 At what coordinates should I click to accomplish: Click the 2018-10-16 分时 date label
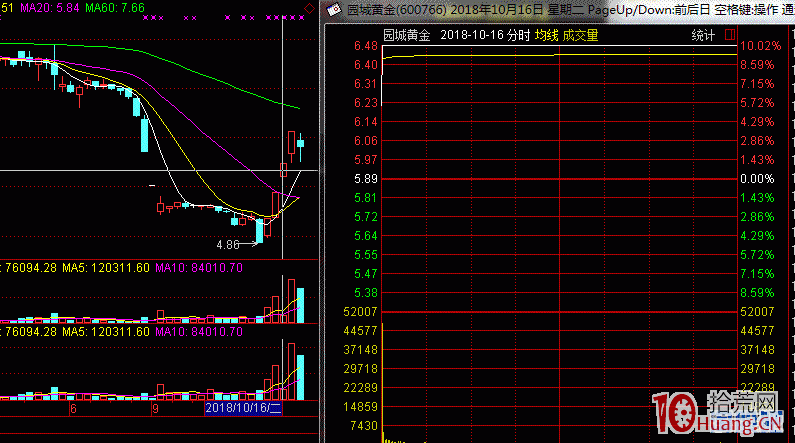coord(485,35)
